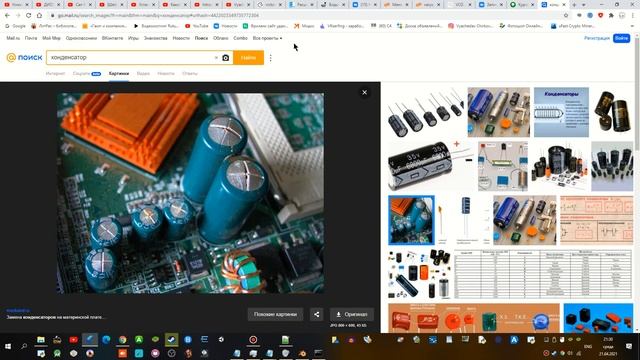The height and width of the screenshot is (360, 640).
Task: Open the browser home page icon
Action: click(x=39, y=15)
